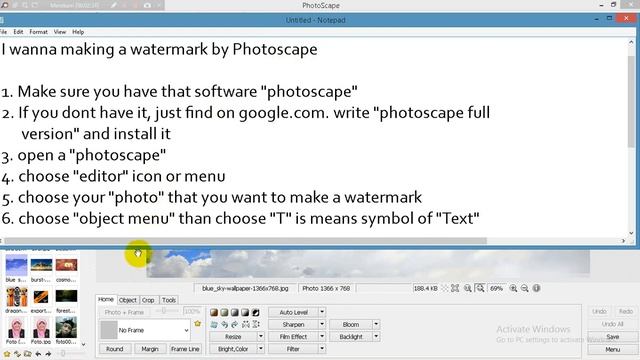Click the Film Effect button
The width and height of the screenshot is (640, 360).
[x=293, y=337]
